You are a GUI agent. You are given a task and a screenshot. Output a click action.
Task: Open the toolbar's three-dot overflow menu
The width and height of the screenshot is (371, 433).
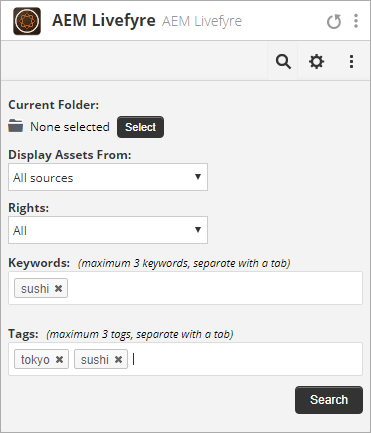pos(351,62)
